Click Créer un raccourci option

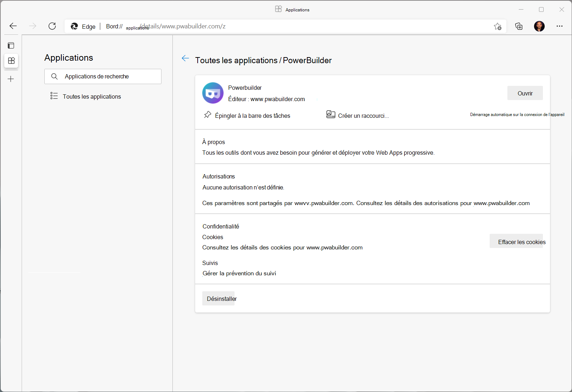point(363,116)
